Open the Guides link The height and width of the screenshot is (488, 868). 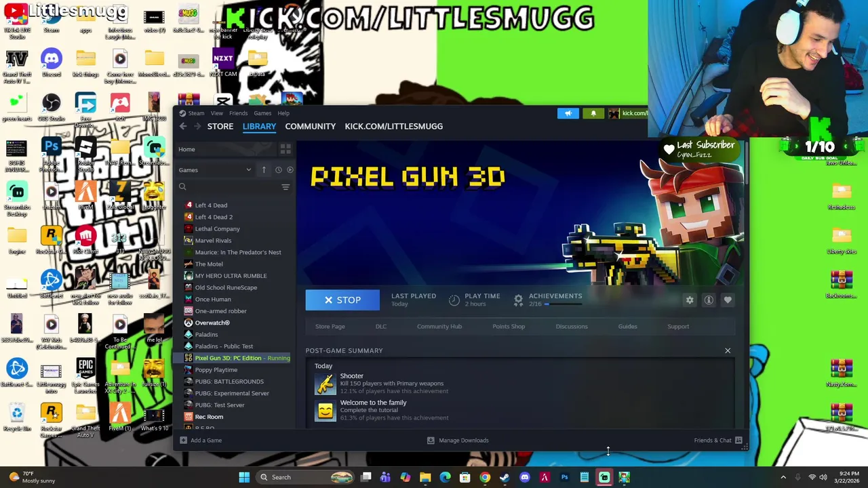click(x=627, y=327)
